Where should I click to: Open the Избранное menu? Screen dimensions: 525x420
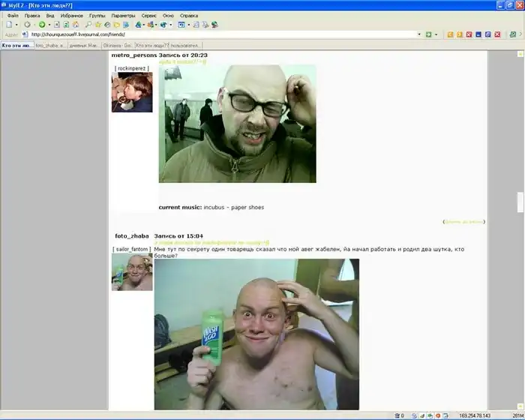point(73,15)
